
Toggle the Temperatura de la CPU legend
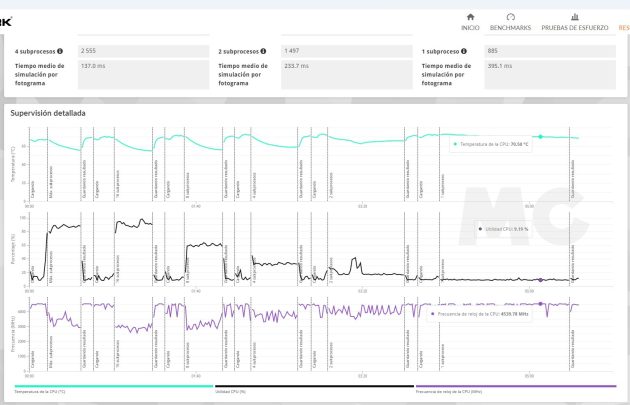113,388
